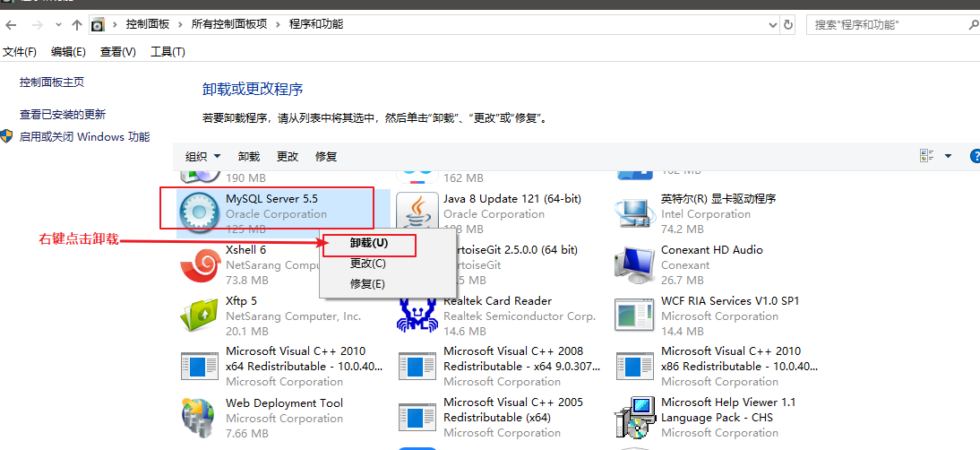This screenshot has height=450, width=980.
Task: Choose 修复(E) from the context menu
Action: click(367, 284)
